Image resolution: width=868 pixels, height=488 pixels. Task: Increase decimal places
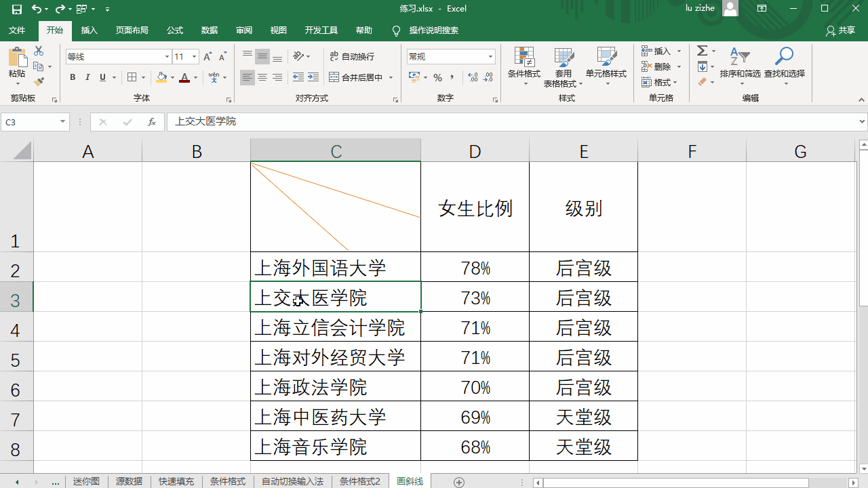pos(473,78)
